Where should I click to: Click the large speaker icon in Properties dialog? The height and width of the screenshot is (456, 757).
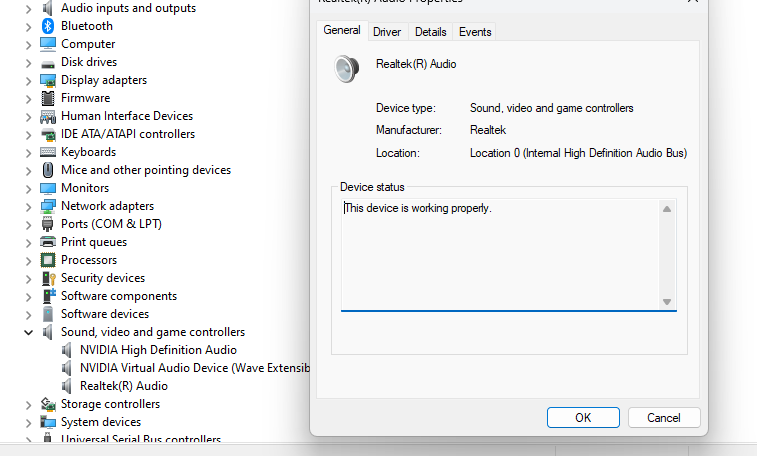click(347, 69)
